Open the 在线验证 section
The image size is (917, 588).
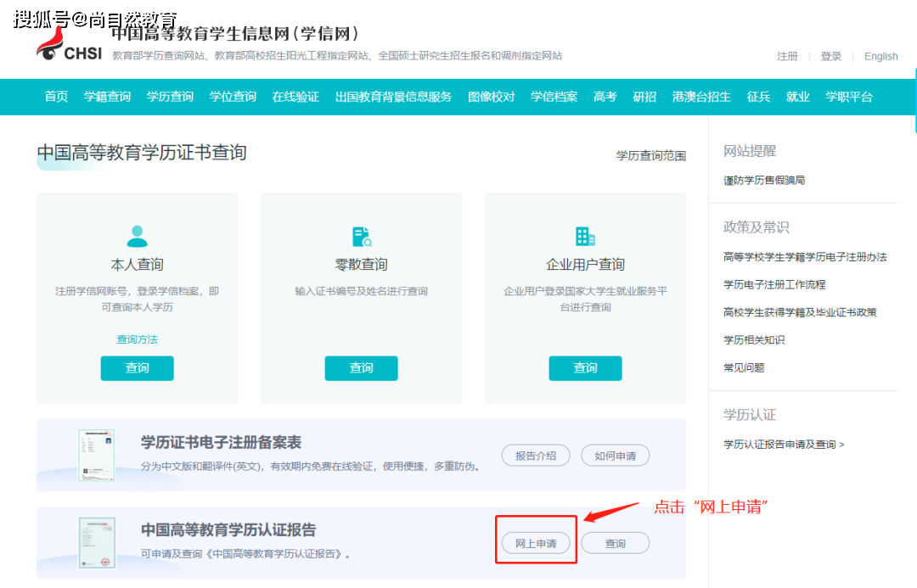pos(295,97)
